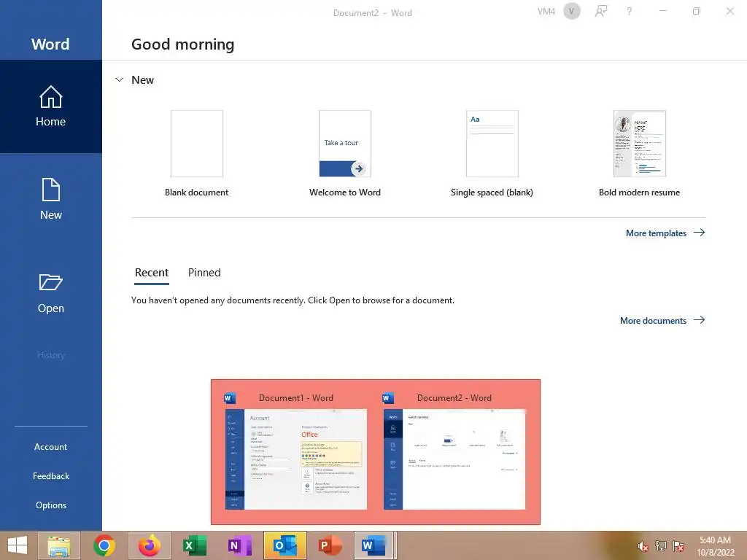Choose Single spaced (blank) template

click(492, 153)
